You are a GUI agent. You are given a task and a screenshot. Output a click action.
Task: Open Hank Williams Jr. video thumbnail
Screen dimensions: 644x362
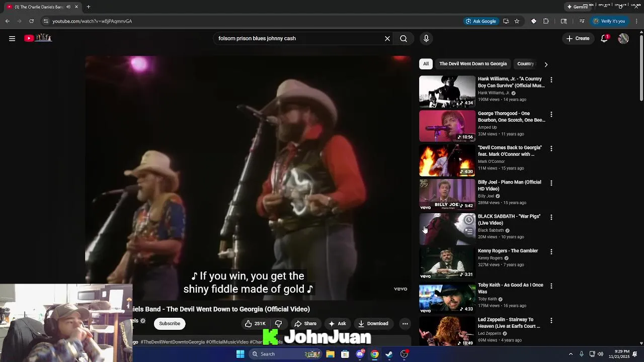point(447,92)
